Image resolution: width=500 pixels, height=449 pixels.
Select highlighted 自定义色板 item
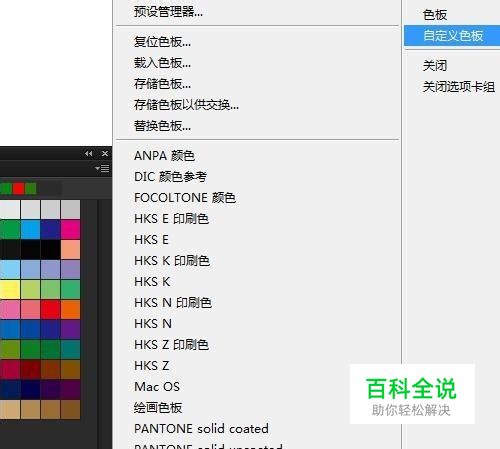[452, 36]
